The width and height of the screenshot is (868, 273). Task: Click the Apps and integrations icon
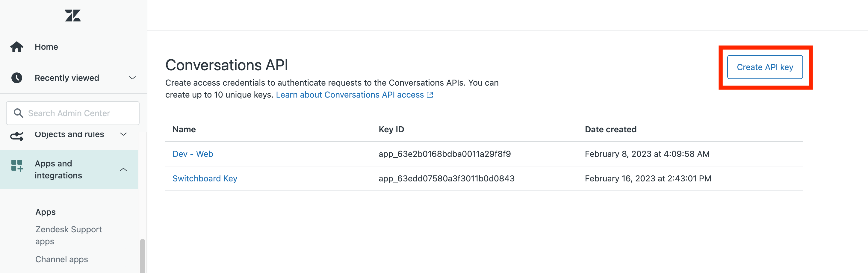tap(17, 166)
